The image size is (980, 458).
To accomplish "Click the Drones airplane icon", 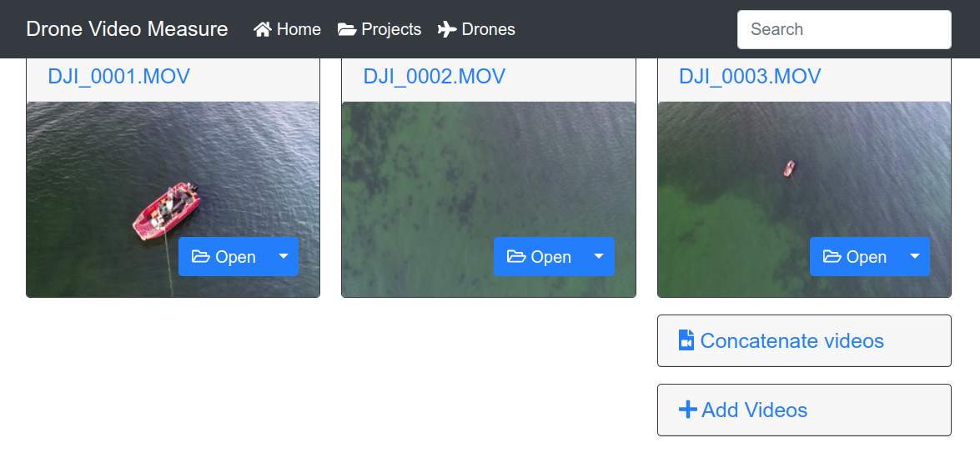I will [x=448, y=29].
